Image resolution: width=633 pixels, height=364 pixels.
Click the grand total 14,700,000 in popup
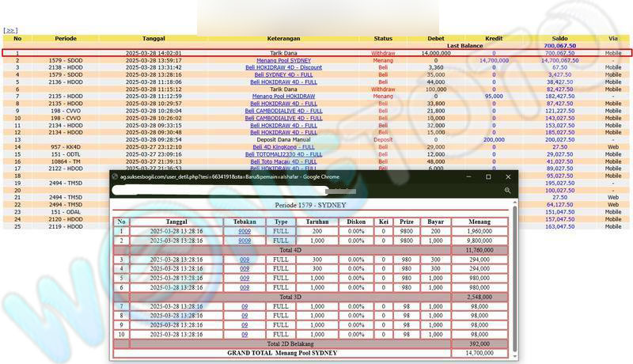479,353
